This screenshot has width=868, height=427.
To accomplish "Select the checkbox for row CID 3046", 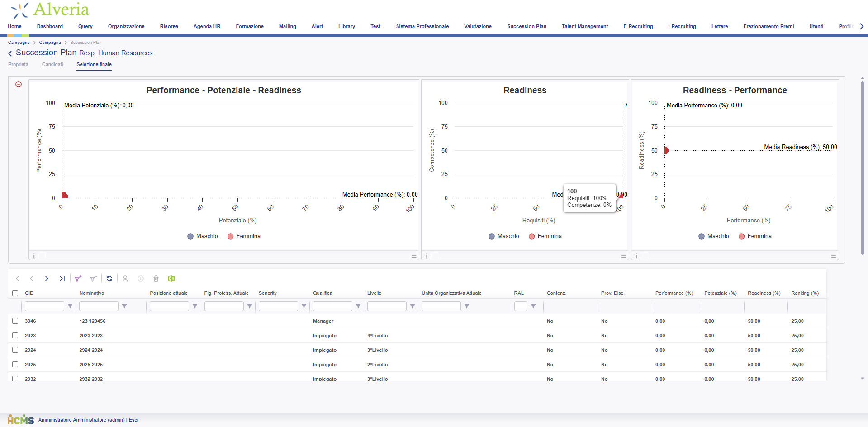I will coord(15,321).
